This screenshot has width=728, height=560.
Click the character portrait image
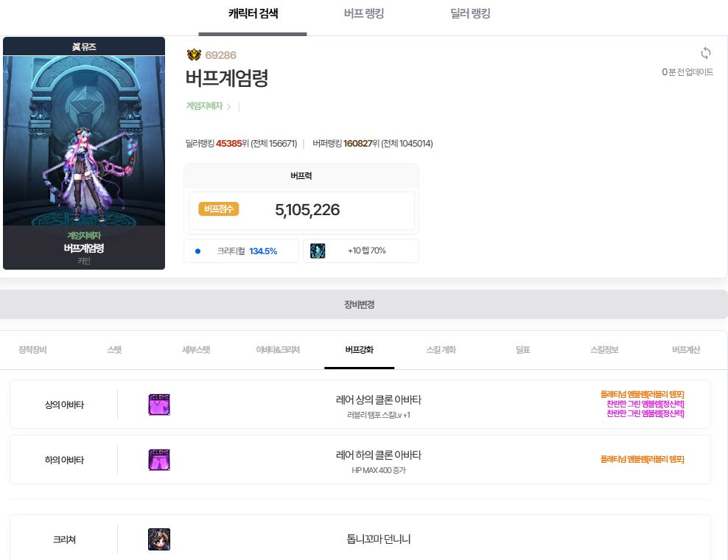click(x=84, y=140)
